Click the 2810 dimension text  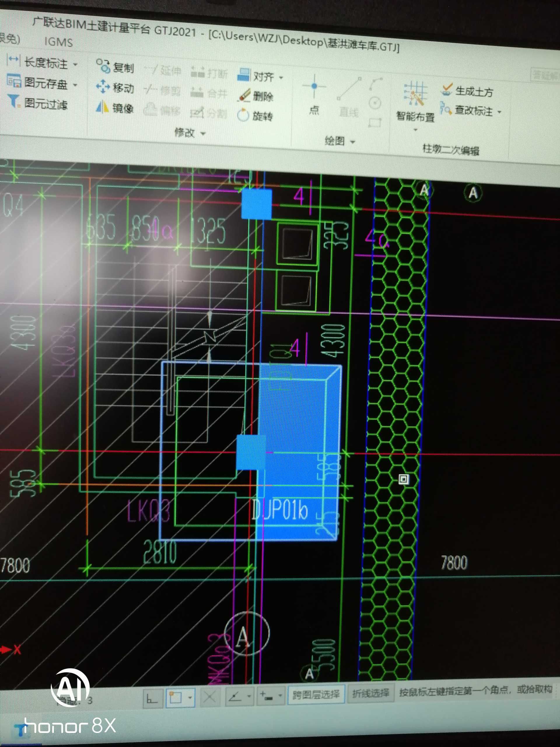[x=160, y=551]
